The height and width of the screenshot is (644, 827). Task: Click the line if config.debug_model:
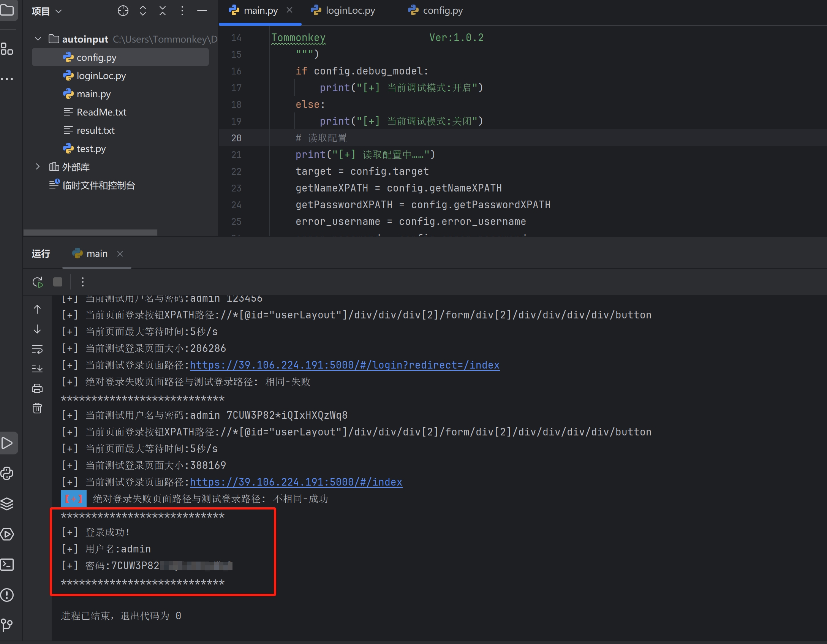coord(362,71)
